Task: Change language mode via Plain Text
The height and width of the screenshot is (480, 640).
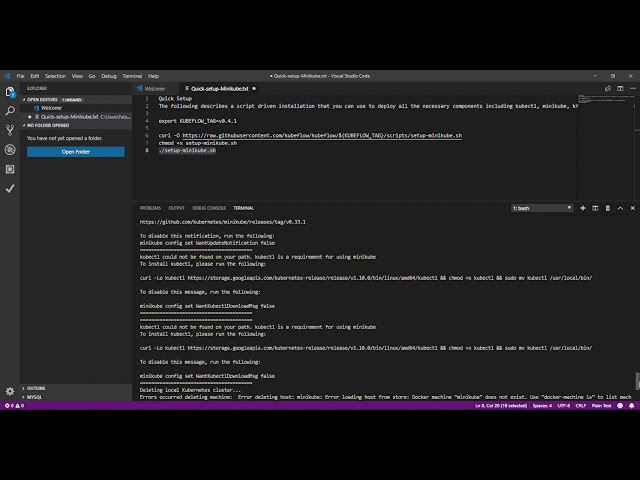Action: click(601, 406)
